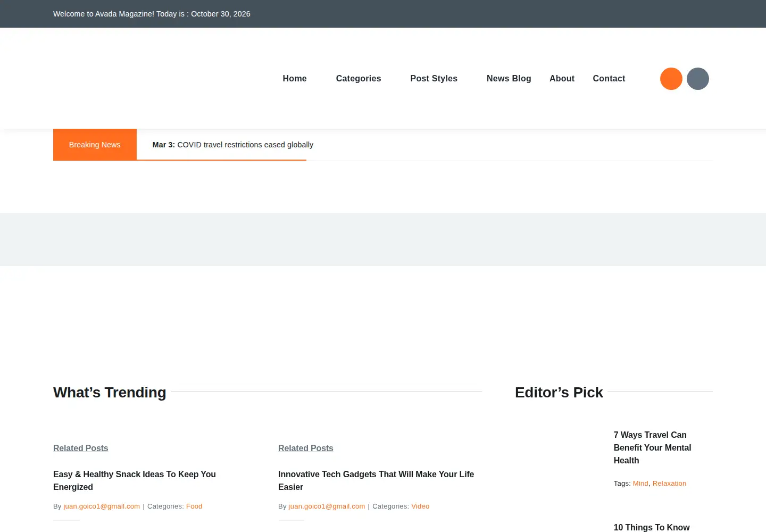This screenshot has width=766, height=532.
Task: Open the COVID travel restrictions headline
Action: (233, 145)
